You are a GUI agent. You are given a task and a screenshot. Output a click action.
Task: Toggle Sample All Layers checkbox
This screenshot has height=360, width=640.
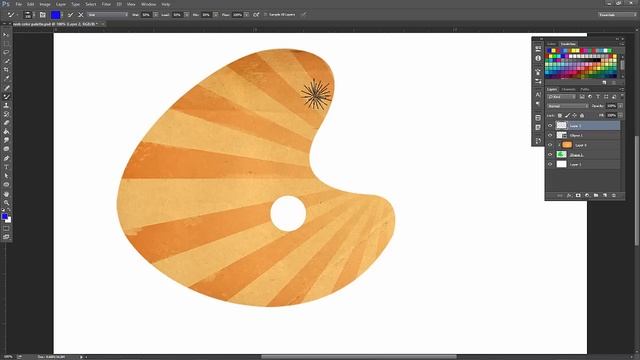266,15
